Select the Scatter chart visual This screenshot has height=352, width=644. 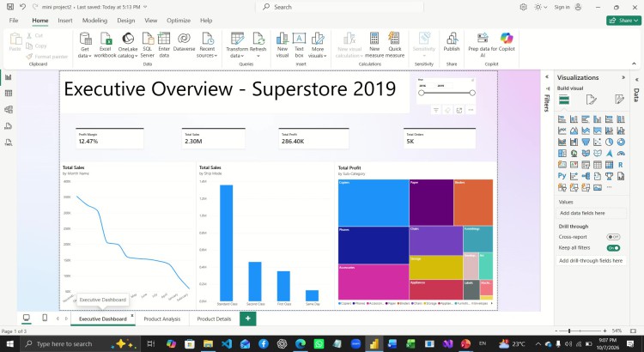point(597,143)
